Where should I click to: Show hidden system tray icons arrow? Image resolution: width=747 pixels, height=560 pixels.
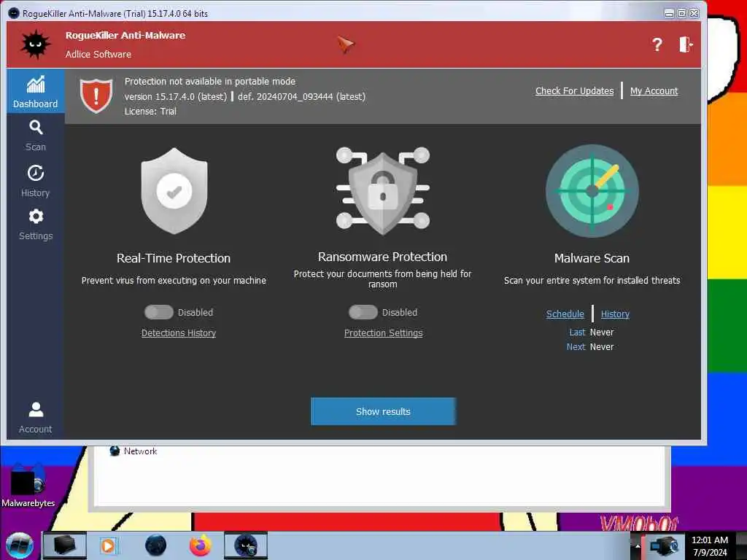(638, 545)
